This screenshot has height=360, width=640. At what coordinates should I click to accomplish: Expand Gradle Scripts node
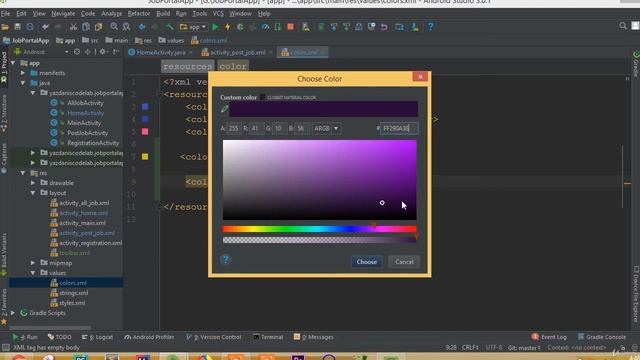[13, 313]
